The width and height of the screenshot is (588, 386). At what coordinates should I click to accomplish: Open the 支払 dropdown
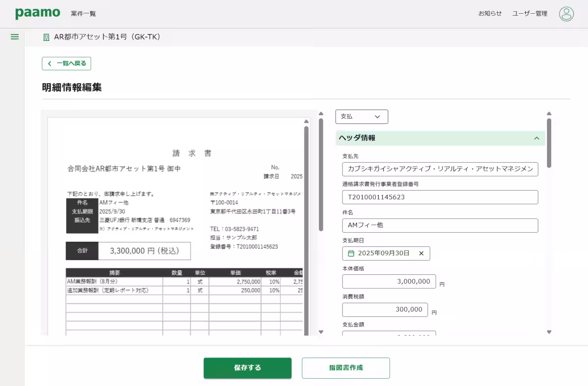pyautogui.click(x=362, y=117)
